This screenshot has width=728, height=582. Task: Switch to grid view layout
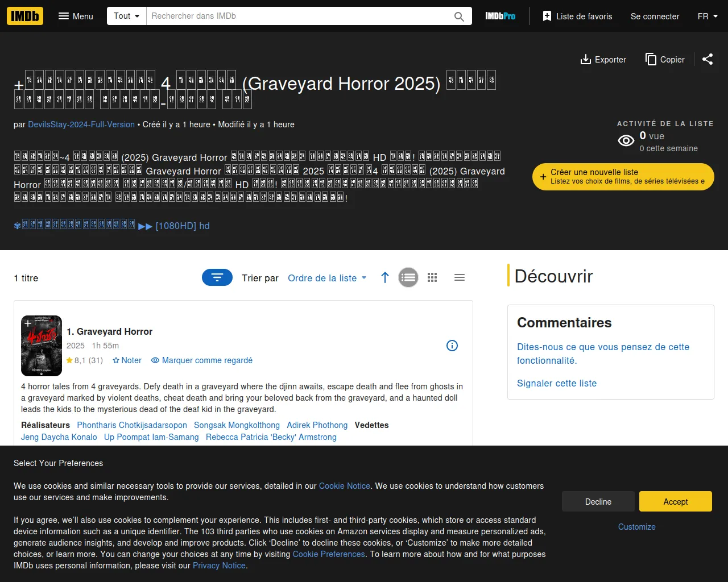tap(432, 277)
